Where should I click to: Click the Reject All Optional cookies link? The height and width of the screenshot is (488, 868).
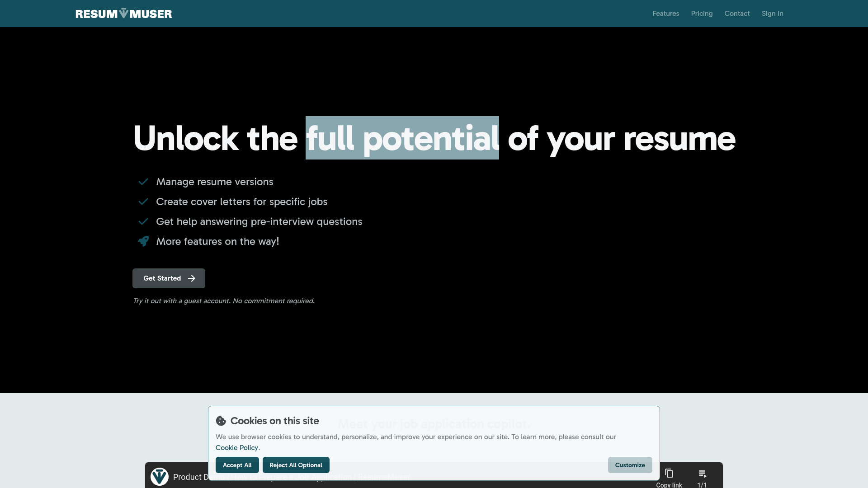296,465
